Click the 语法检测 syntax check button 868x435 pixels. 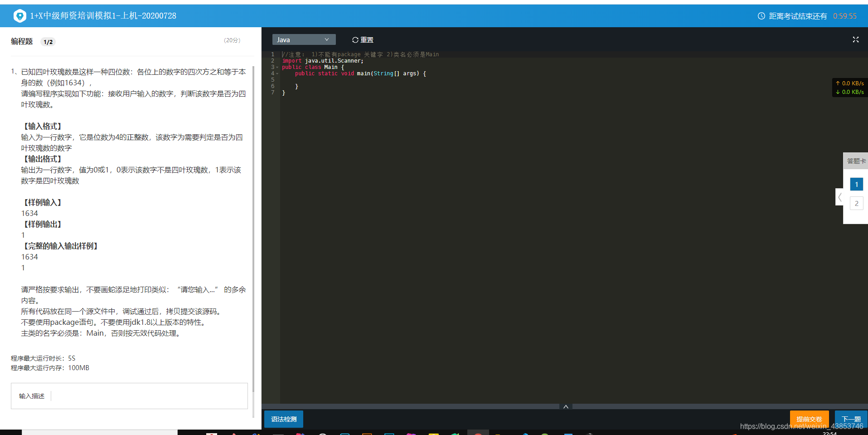pos(284,419)
